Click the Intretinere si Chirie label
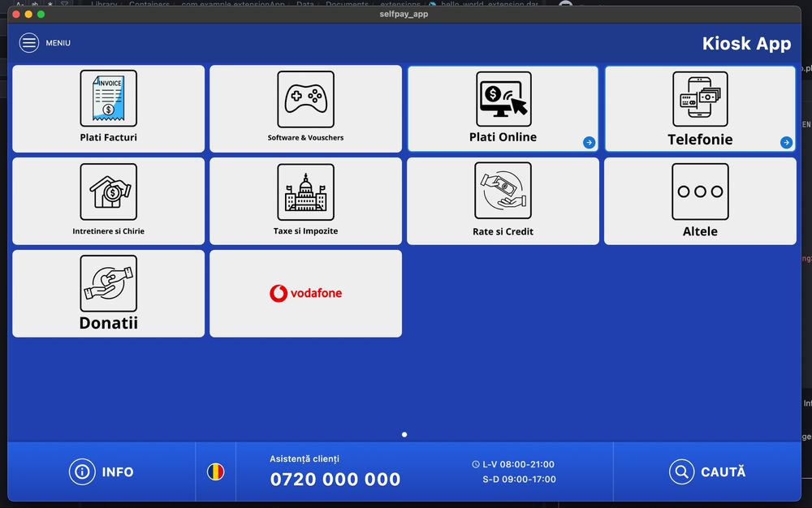 click(109, 231)
